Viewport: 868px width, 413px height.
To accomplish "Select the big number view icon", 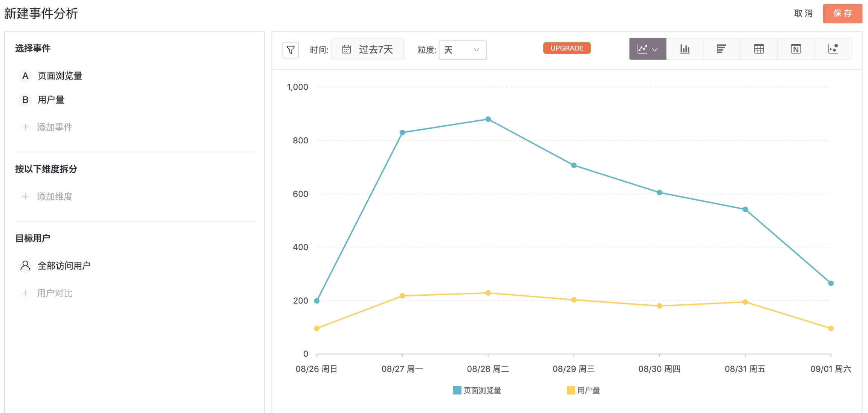I will 795,49.
